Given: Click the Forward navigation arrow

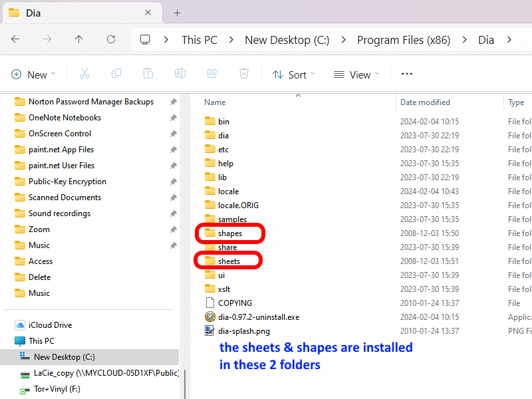Looking at the screenshot, I should click(47, 39).
